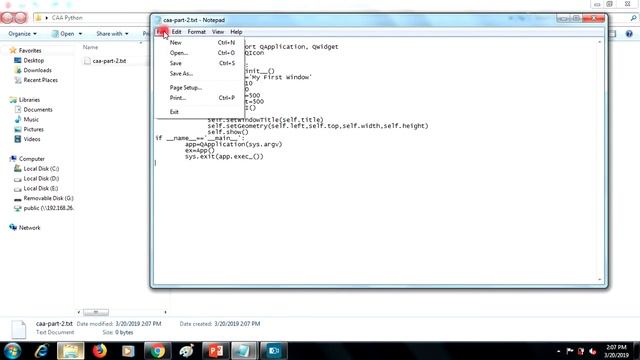
Task: Open Recent Places in navigation pane
Action: (36, 80)
